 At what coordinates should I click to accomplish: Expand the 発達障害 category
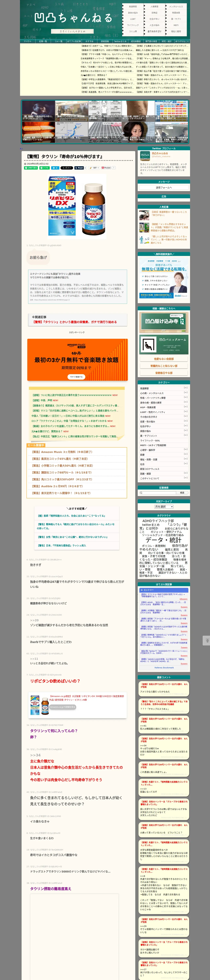(186, 388)
